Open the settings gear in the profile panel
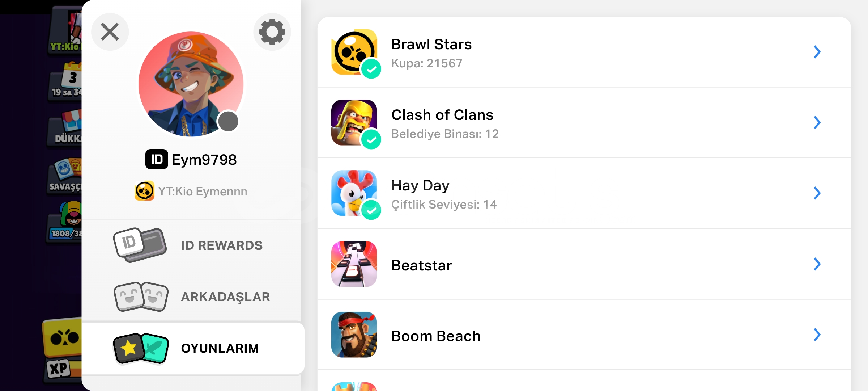Viewport: 868px width, 391px height. tap(272, 32)
